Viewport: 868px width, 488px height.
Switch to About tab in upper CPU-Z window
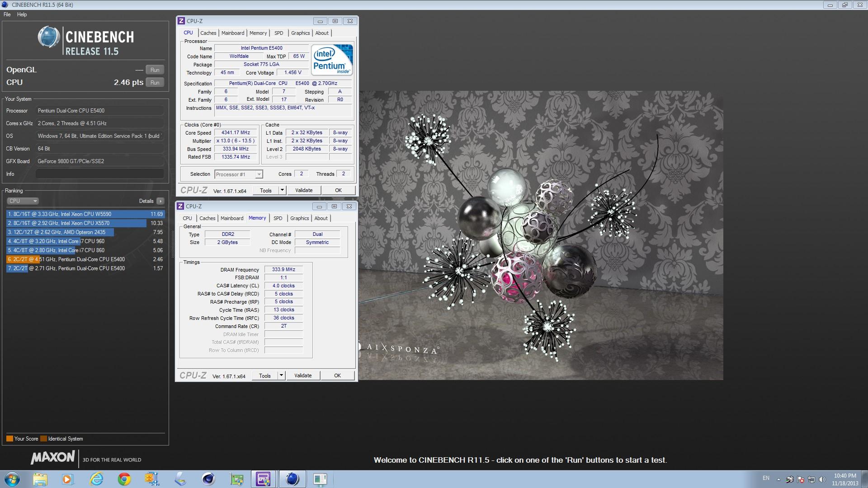(322, 33)
